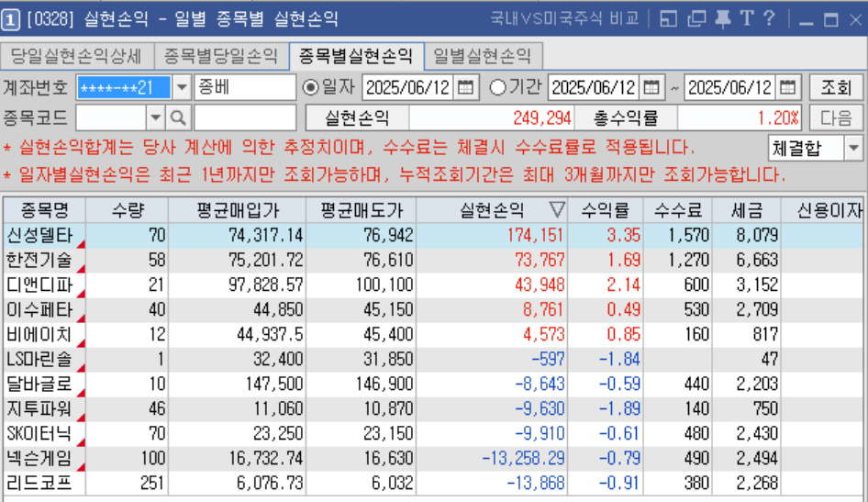The image size is (868, 502).
Task: Open calendar picker for 일자 date field
Action: 466,88
